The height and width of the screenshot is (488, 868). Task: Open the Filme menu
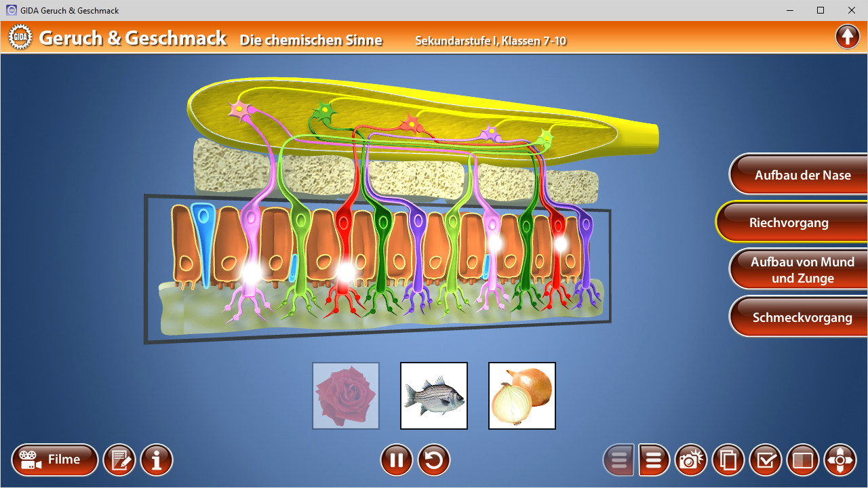click(54, 460)
